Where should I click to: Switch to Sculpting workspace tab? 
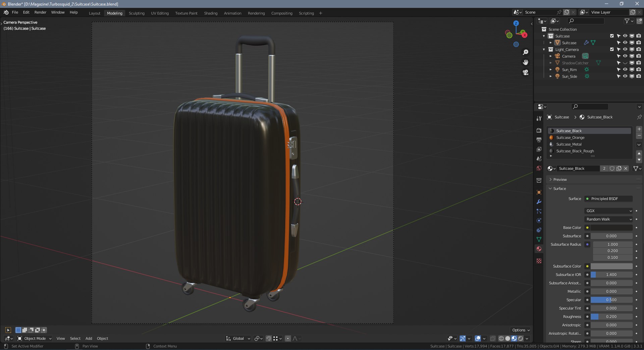coord(137,13)
